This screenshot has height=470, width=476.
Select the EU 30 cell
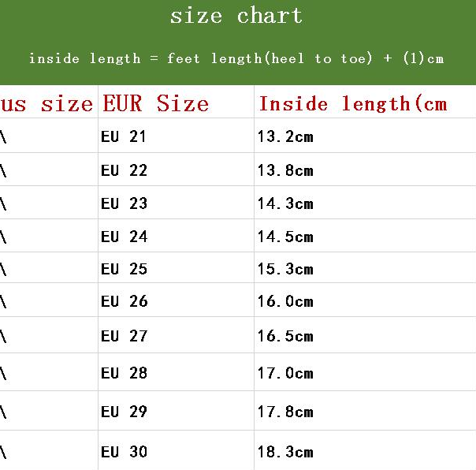coord(124,452)
